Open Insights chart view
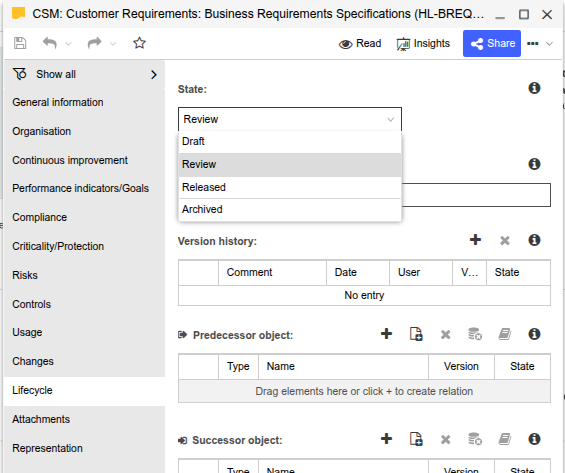Image resolution: width=565 pixels, height=473 pixels. point(423,44)
